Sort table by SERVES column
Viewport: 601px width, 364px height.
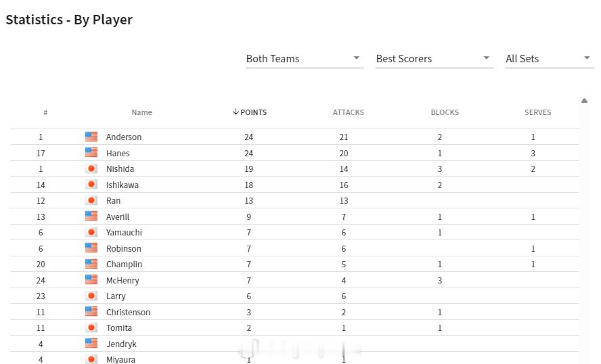(x=537, y=112)
